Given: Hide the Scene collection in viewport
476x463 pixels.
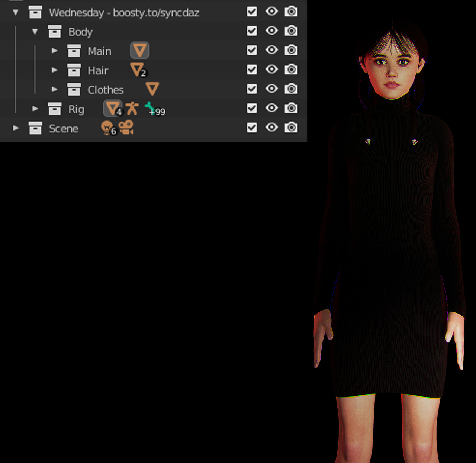Looking at the screenshot, I should pyautogui.click(x=271, y=127).
